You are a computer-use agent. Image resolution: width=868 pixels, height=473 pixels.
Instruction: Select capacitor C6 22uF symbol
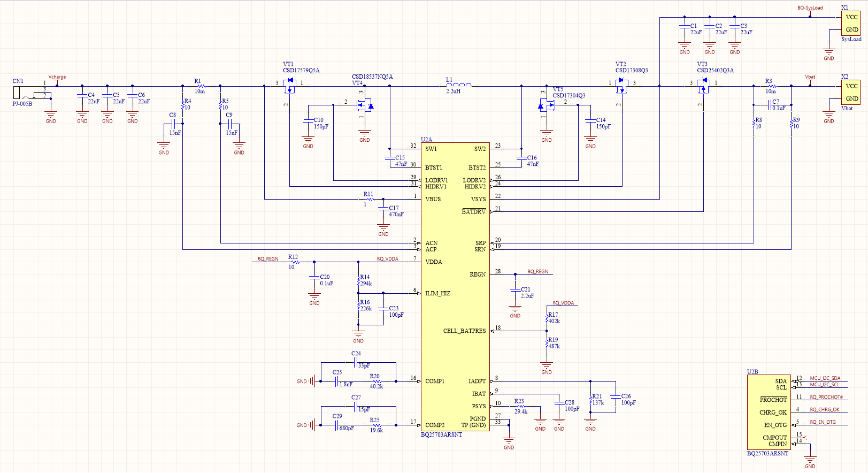coord(132,95)
